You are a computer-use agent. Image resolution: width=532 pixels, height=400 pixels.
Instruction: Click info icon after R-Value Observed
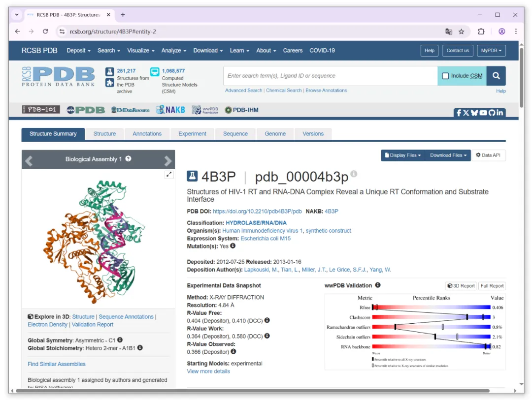tap(233, 351)
